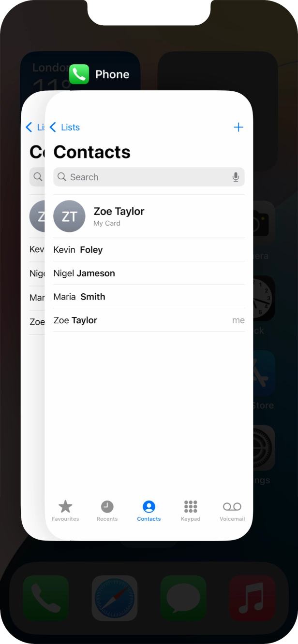This screenshot has height=644, width=298.
Task: Tap the Music icon in dock
Action: [x=252, y=598]
